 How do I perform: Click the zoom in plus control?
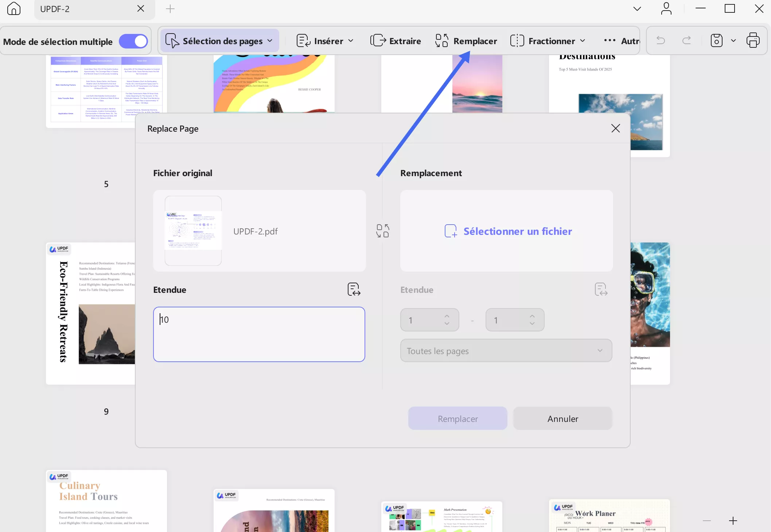tap(733, 521)
